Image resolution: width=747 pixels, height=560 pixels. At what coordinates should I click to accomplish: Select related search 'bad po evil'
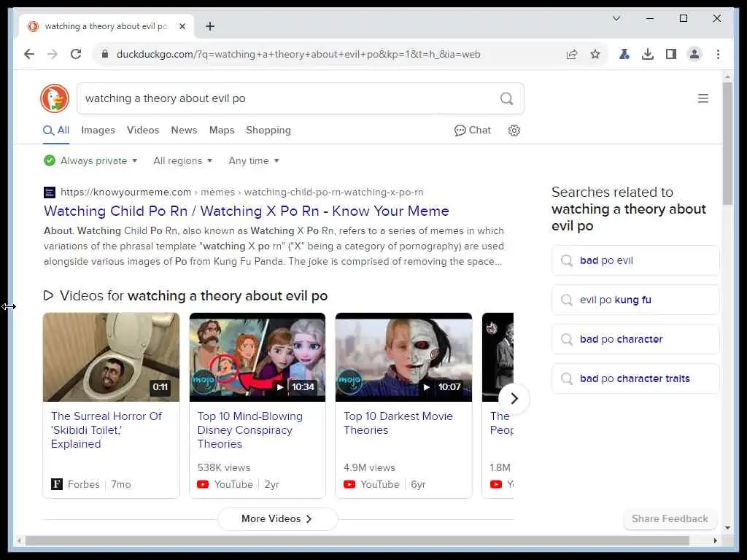tap(635, 260)
